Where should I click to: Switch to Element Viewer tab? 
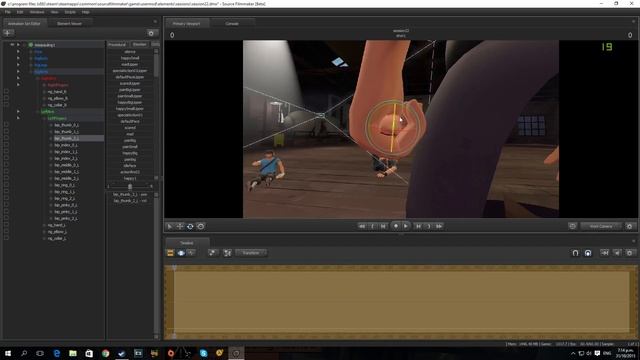[69, 24]
